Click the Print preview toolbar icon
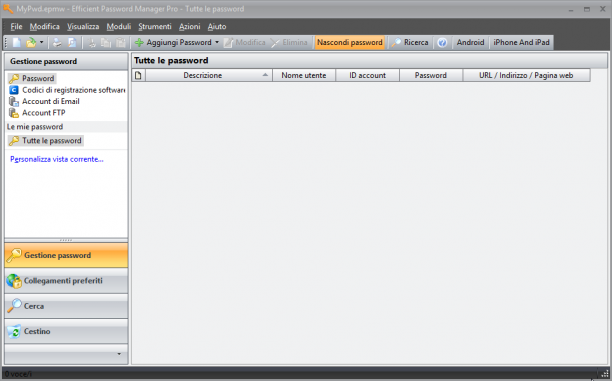 pos(72,43)
